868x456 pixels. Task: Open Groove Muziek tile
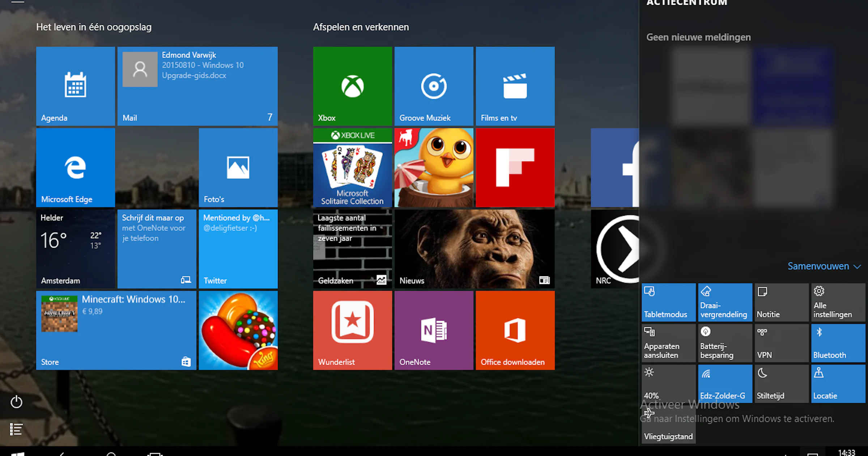[434, 86]
